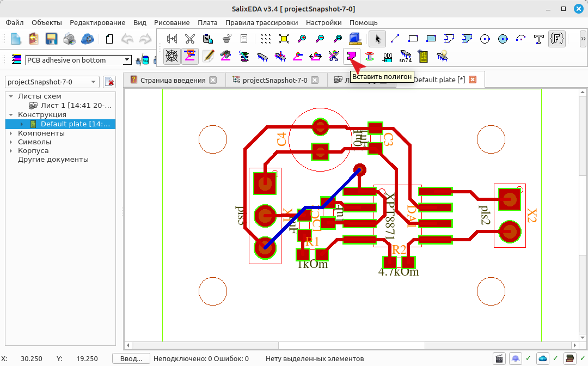Image resolution: width=588 pixels, height=366 pixels.
Task: Open project icon with yellow arrow
Action: tap(34, 39)
